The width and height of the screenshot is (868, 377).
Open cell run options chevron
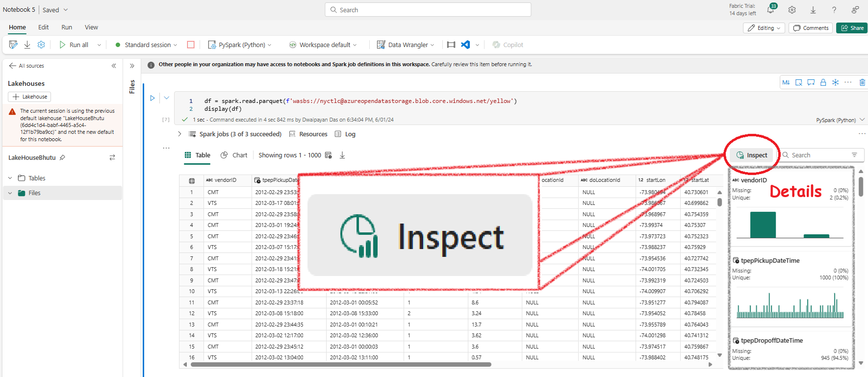(167, 98)
